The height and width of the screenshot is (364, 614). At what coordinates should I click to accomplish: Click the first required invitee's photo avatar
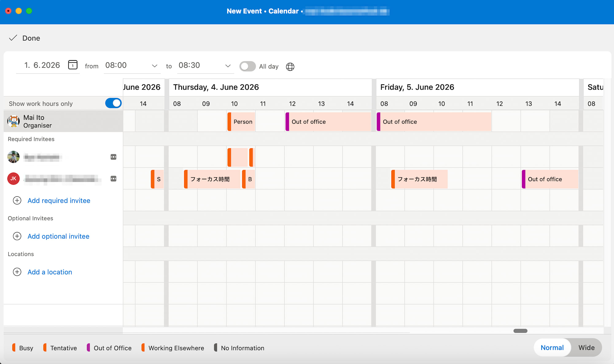(x=14, y=157)
